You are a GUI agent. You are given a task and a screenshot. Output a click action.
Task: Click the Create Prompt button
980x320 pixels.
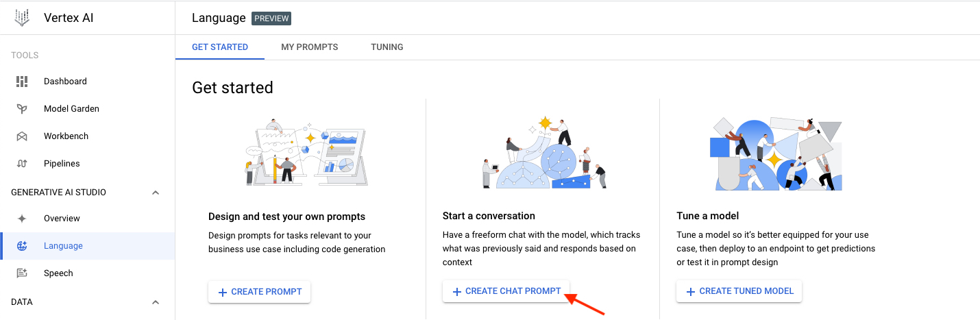click(260, 292)
